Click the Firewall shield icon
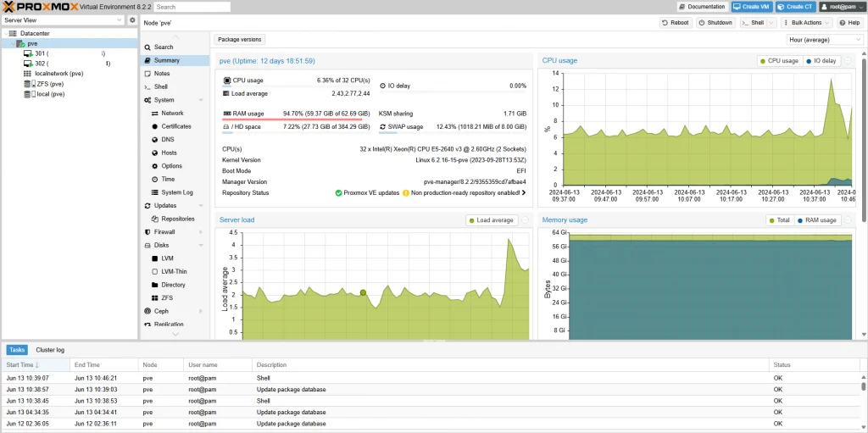This screenshot has width=868, height=433. 147,232
